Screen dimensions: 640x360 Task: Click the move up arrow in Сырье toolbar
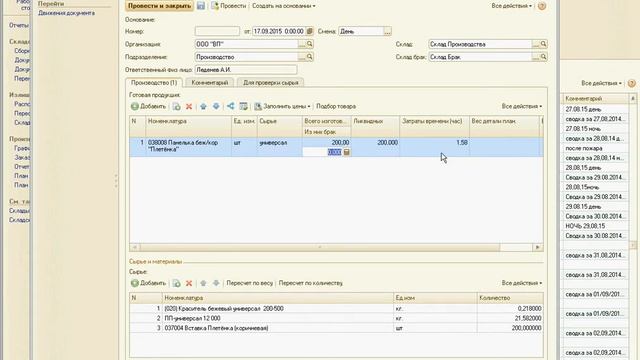pos(203,283)
